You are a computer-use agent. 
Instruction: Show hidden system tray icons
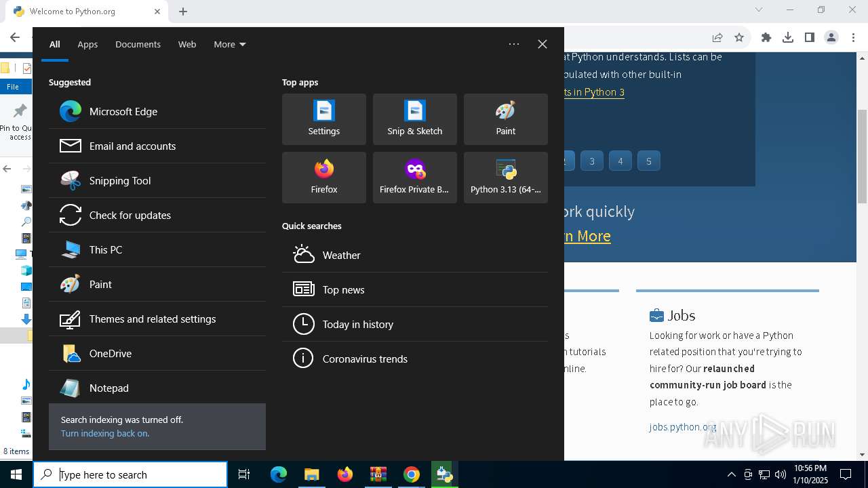731,474
